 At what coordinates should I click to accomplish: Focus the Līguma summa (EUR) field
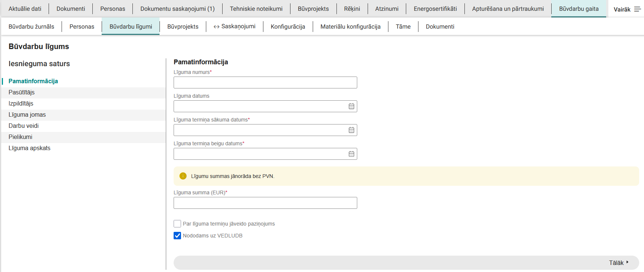(265, 203)
